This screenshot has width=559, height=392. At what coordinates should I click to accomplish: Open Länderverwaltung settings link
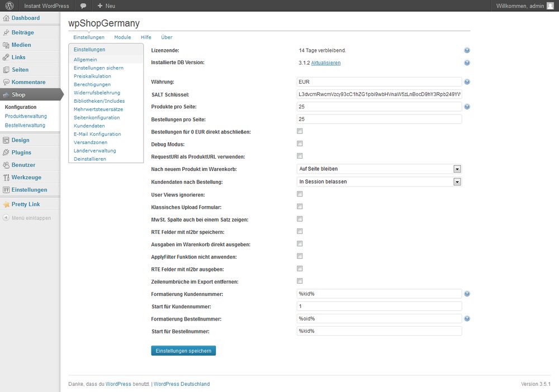point(95,151)
